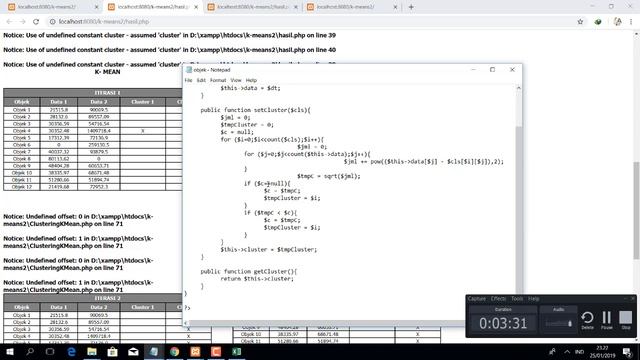Screen dimensions: 640x360
Task: Show hidden system tray icons
Action: click(x=567, y=351)
